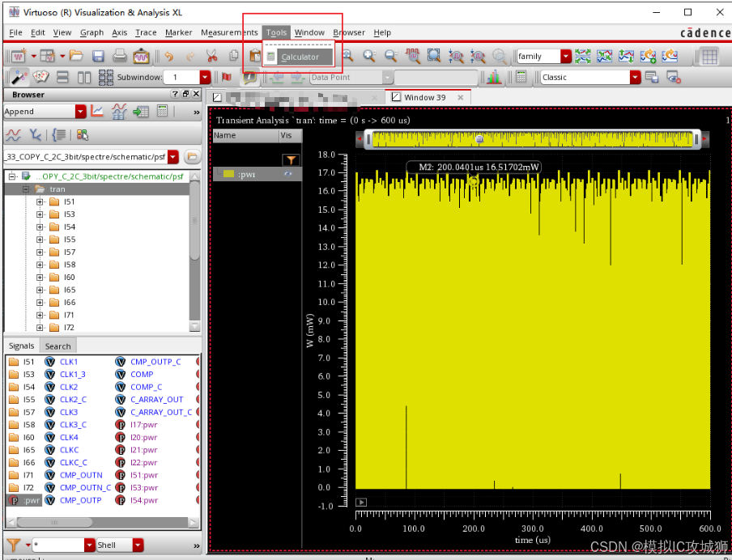Toggle the grid display button at toolbar right
The image size is (732, 560).
[709, 56]
